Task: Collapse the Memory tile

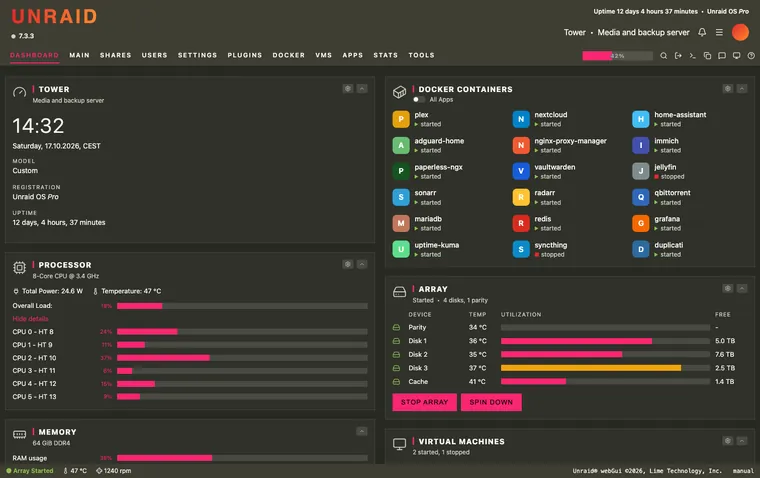Action: click(x=362, y=431)
